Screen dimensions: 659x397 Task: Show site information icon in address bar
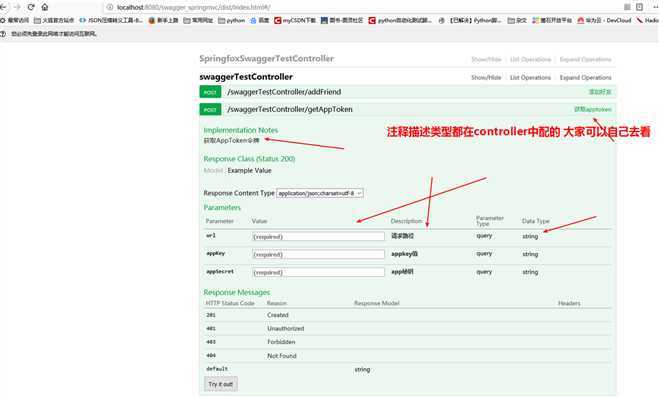click(x=110, y=7)
